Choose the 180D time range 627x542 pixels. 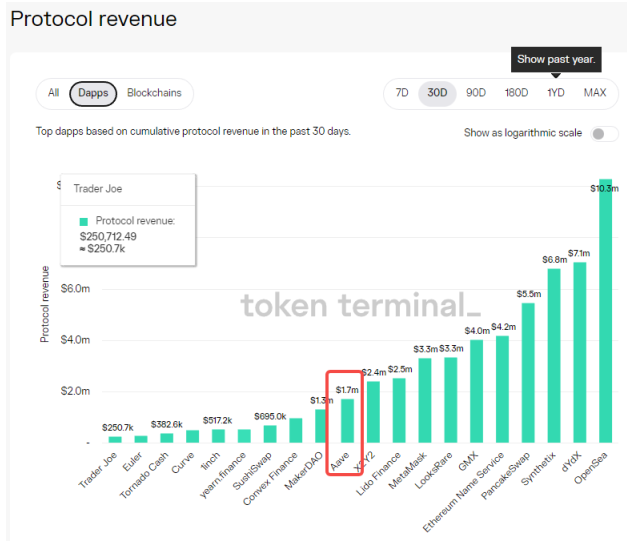pos(516,93)
